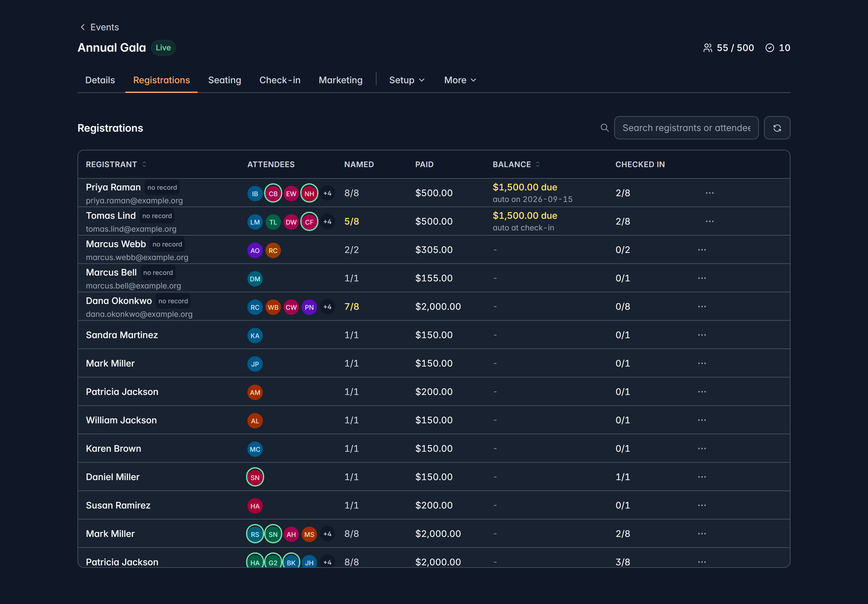The image size is (868, 604).
Task: Click the CB attendee avatar in Priya's row
Action: (273, 193)
